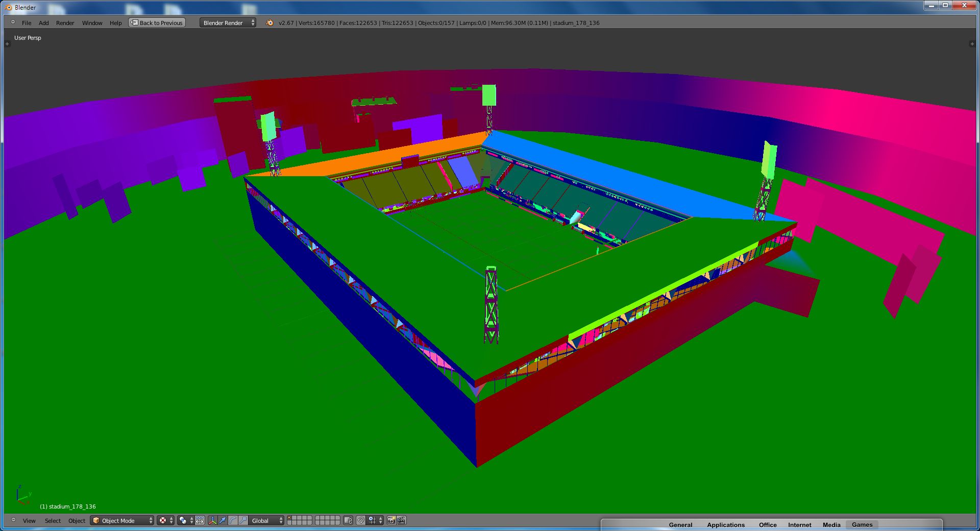Click the pivot point icon
The height and width of the screenshot is (531, 980).
point(183,520)
